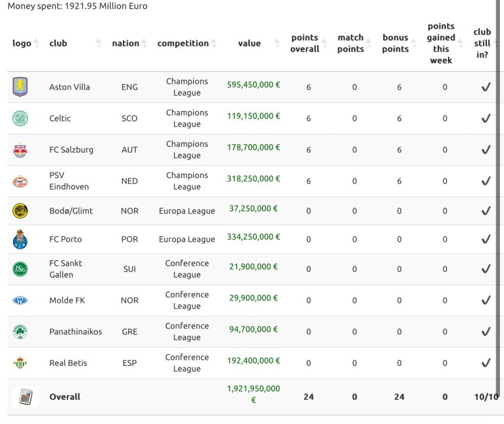
Task: Click the PSV Eindhoven crest icon
Action: click(20, 181)
